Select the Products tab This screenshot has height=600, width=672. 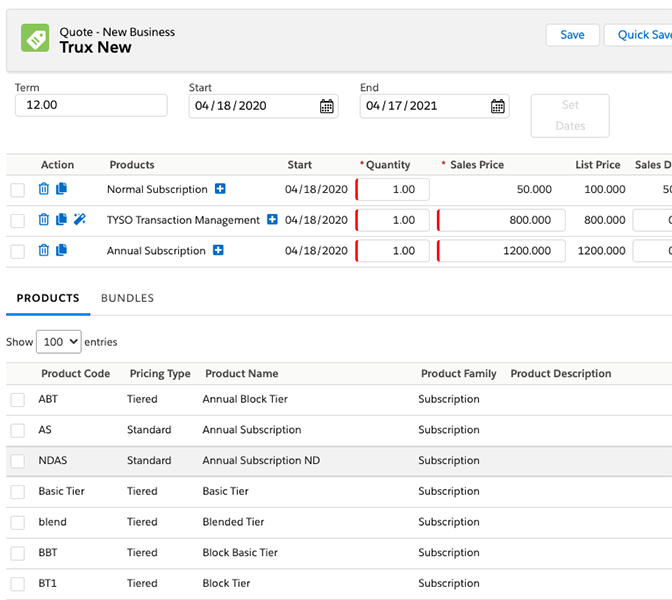tap(48, 298)
